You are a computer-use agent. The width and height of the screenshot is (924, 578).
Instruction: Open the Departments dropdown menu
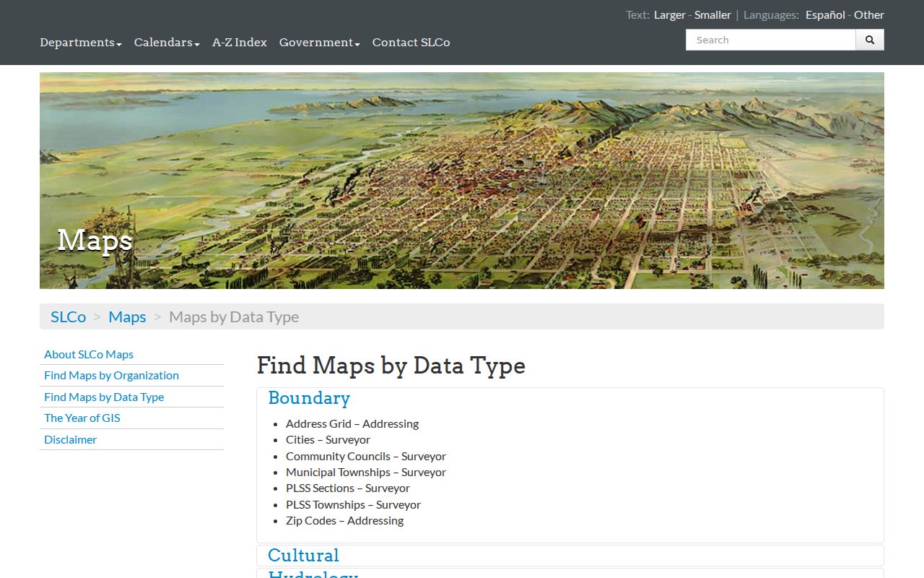(81, 43)
